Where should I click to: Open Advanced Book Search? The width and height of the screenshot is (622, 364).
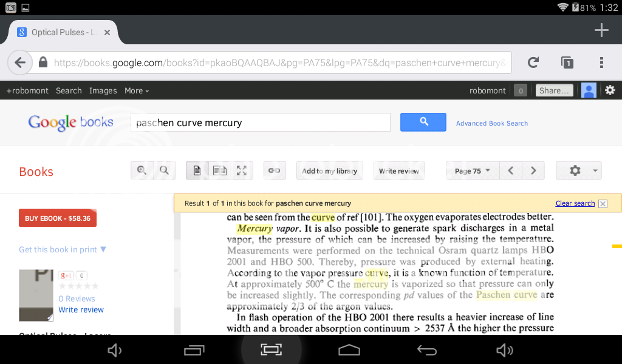tap(492, 123)
